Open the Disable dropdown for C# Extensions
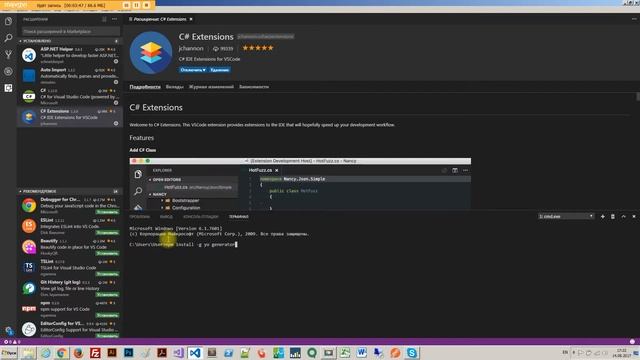The height and width of the screenshot is (360, 640). [193, 70]
